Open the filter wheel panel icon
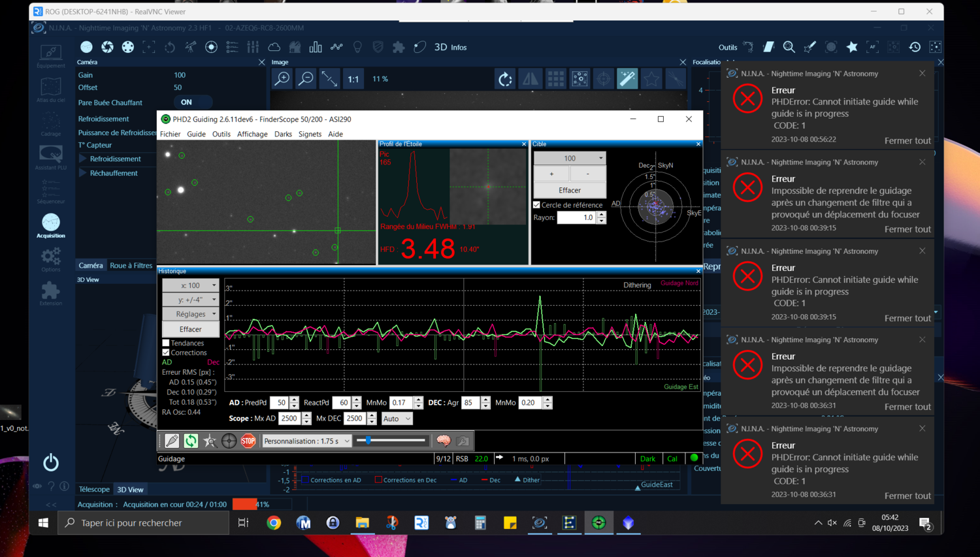980x557 pixels. 128,47
